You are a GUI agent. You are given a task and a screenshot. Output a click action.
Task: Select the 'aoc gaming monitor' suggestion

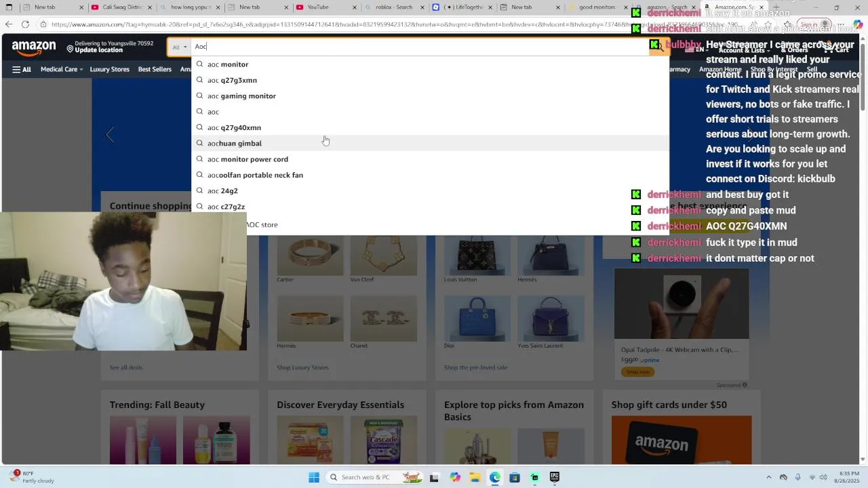[431, 96]
